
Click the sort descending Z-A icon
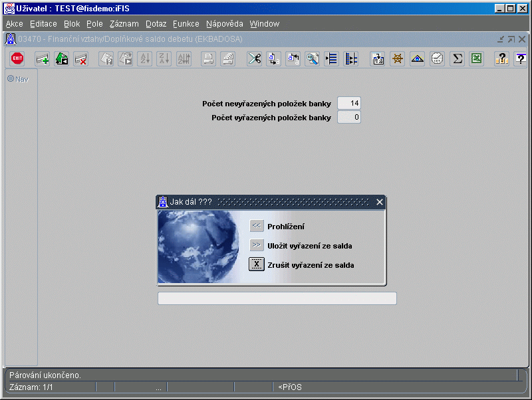164,58
